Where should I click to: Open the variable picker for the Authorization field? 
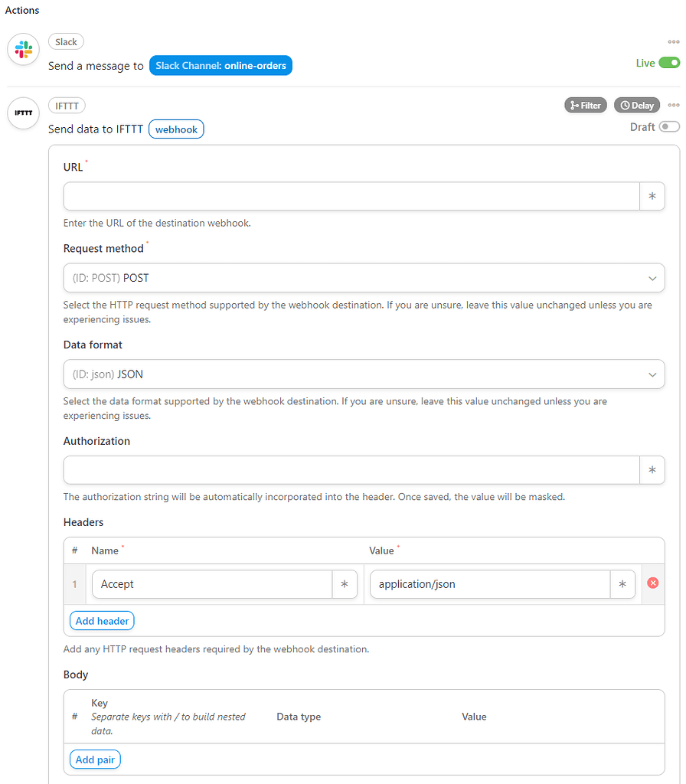click(652, 469)
